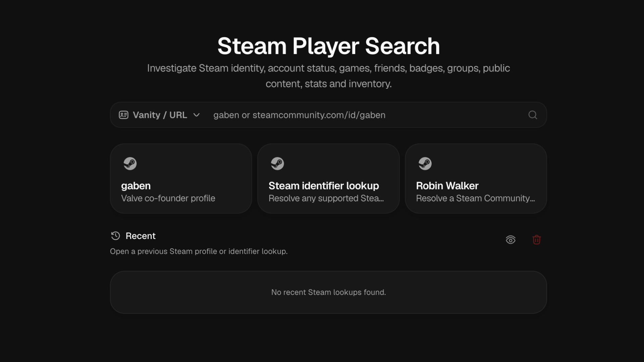Clear recent lookups with the red trash icon
This screenshot has height=362, width=644.
tap(537, 240)
